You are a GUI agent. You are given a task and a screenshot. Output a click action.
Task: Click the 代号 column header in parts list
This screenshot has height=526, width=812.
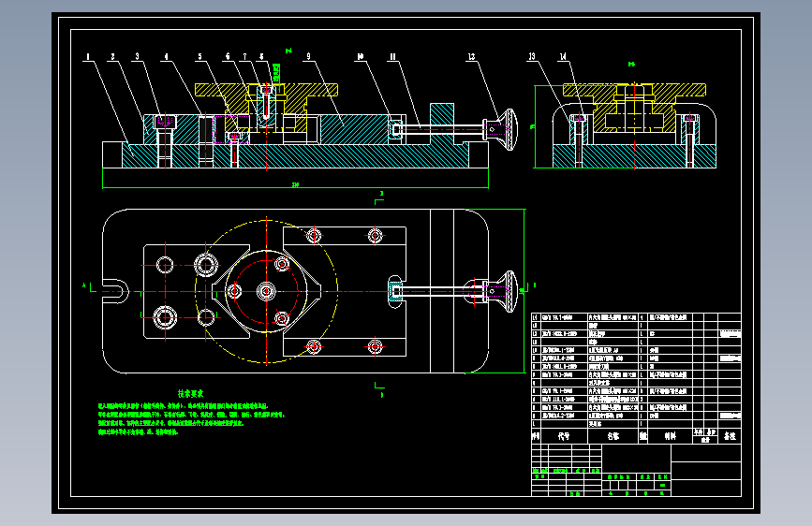(x=564, y=436)
